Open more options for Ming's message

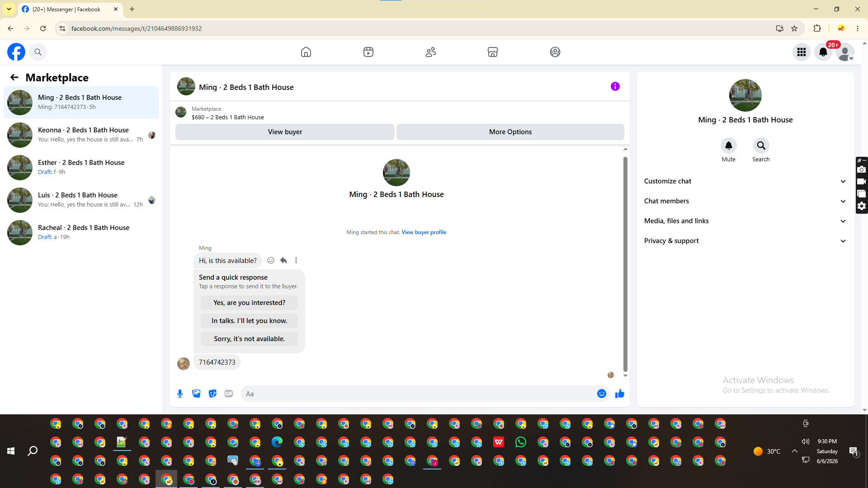tap(296, 260)
